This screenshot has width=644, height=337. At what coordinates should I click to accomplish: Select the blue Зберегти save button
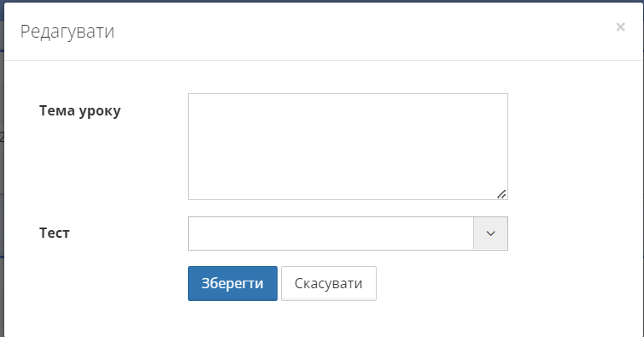(232, 283)
